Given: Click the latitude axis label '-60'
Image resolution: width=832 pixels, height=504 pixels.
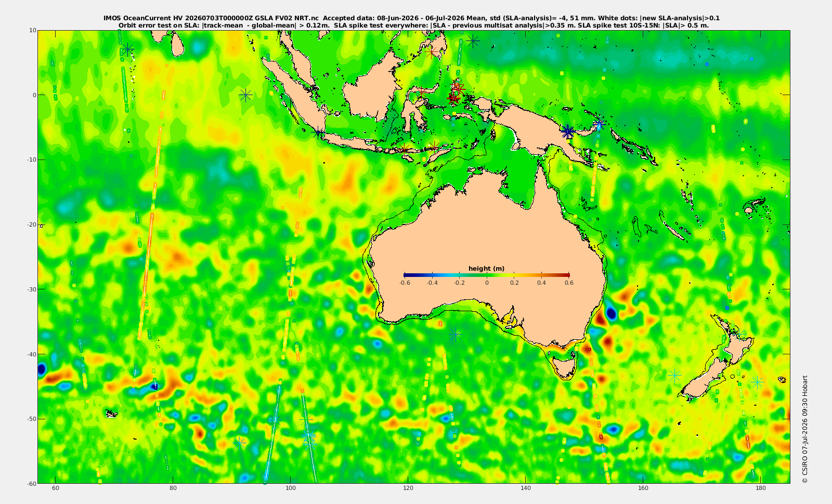Looking at the screenshot, I should pyautogui.click(x=31, y=484).
